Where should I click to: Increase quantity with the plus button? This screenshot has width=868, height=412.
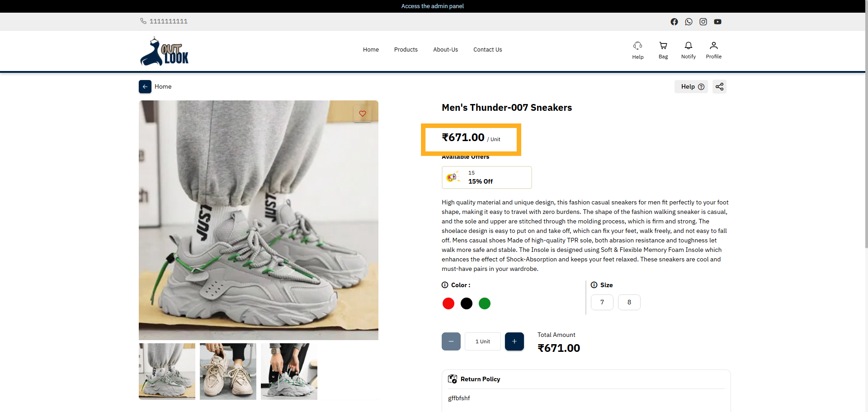click(x=514, y=341)
